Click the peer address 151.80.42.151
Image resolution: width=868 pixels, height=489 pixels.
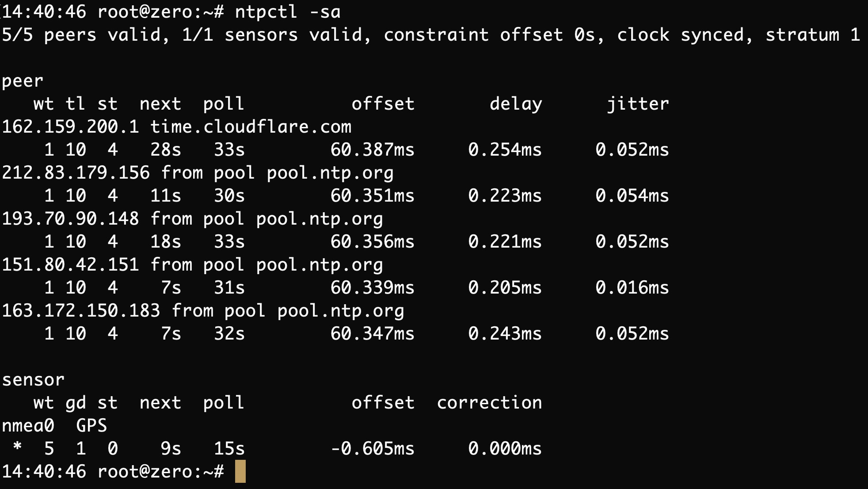70,265
